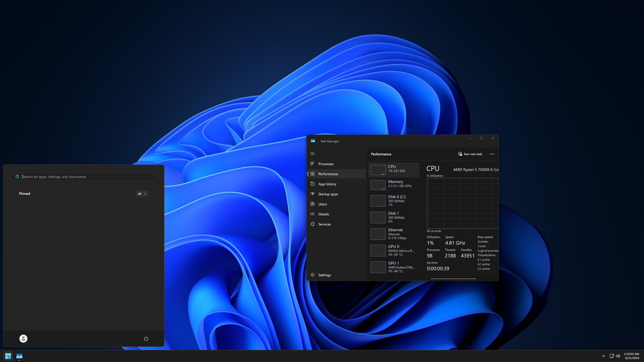
Task: Click the Processes sidebar icon
Action: [312, 164]
